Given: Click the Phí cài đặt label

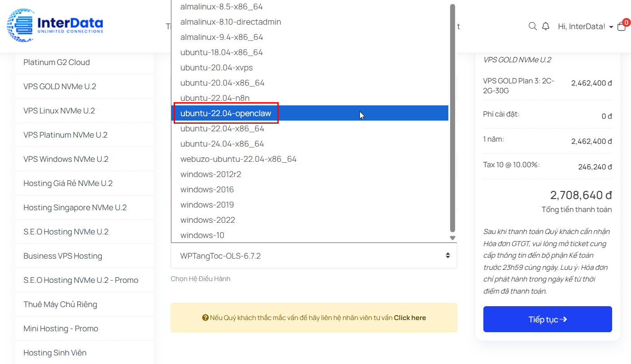Looking at the screenshot, I should click(x=501, y=114).
